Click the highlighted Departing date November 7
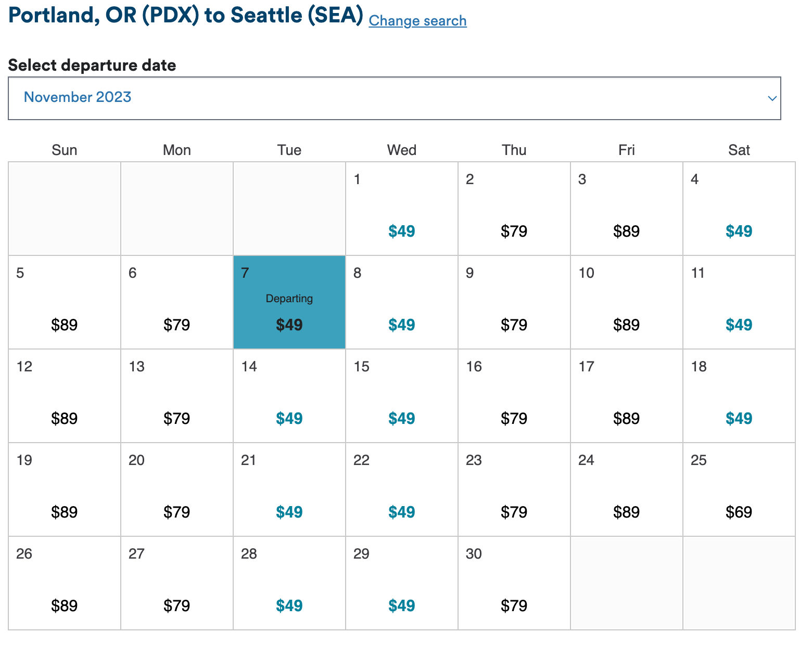Viewport: 812px width, 646px height. [x=289, y=302]
